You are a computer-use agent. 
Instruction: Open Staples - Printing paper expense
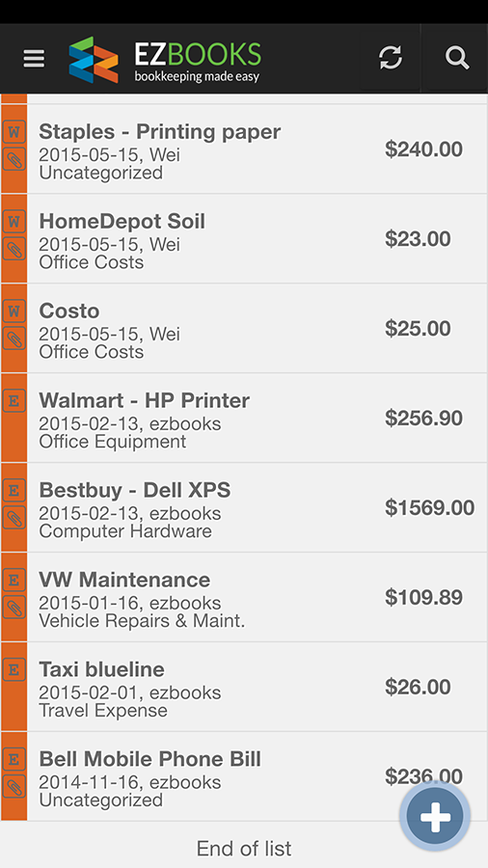click(x=258, y=149)
